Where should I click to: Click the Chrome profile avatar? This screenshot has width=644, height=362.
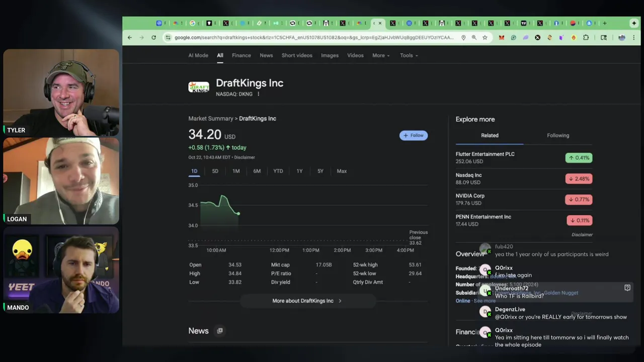[622, 37]
